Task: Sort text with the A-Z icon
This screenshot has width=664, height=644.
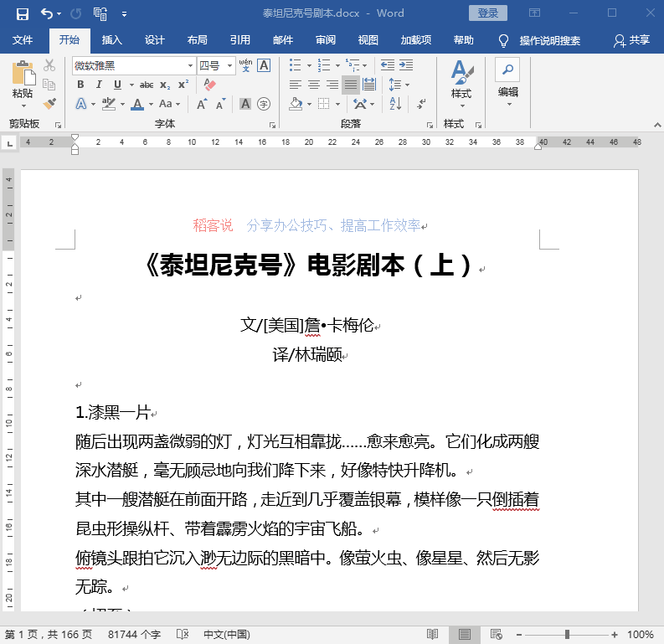Action: pos(395,103)
